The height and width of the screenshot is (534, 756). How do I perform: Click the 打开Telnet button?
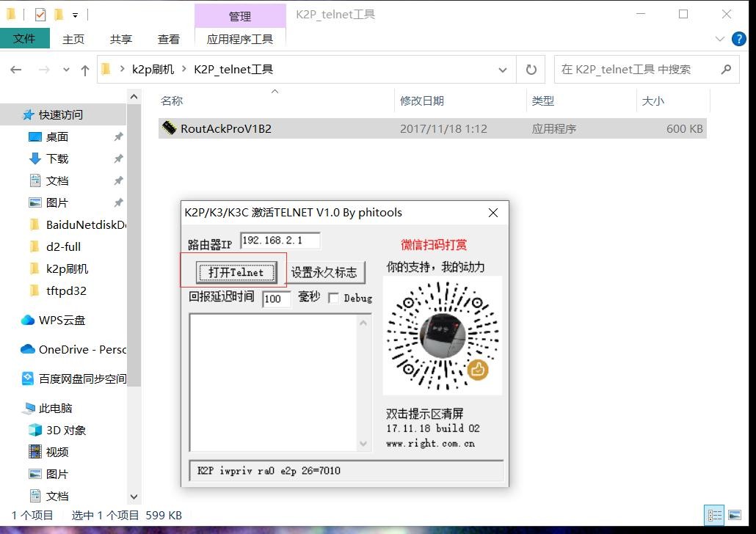click(236, 272)
